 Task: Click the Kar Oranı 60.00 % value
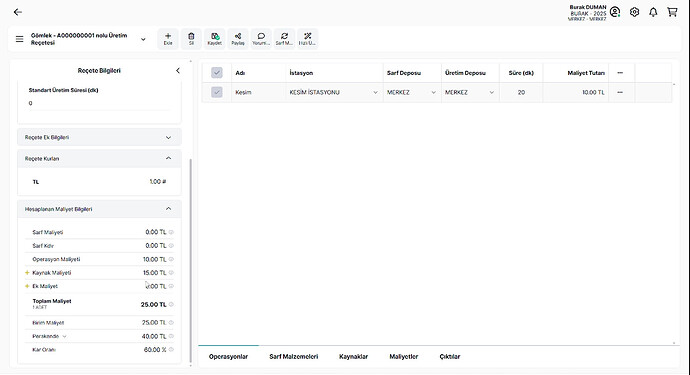coord(155,349)
